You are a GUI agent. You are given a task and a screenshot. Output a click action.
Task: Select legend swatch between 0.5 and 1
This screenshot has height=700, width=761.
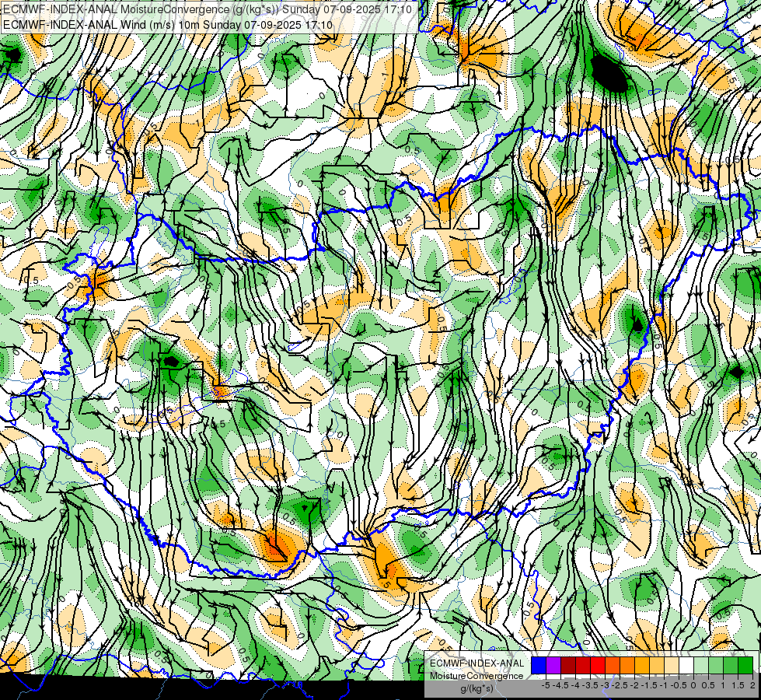[x=716, y=665]
